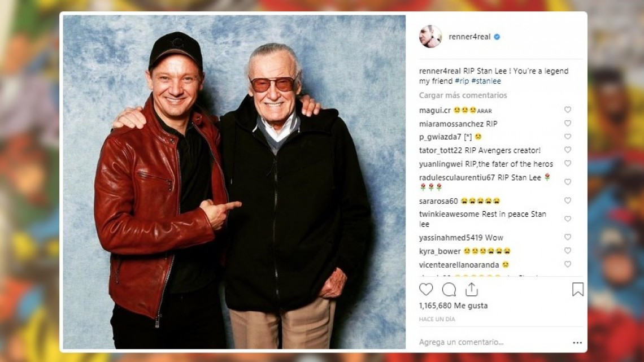View who liked via 1,165,680 Me gusta
Image resolution: width=644 pixels, height=362 pixels.
454,305
